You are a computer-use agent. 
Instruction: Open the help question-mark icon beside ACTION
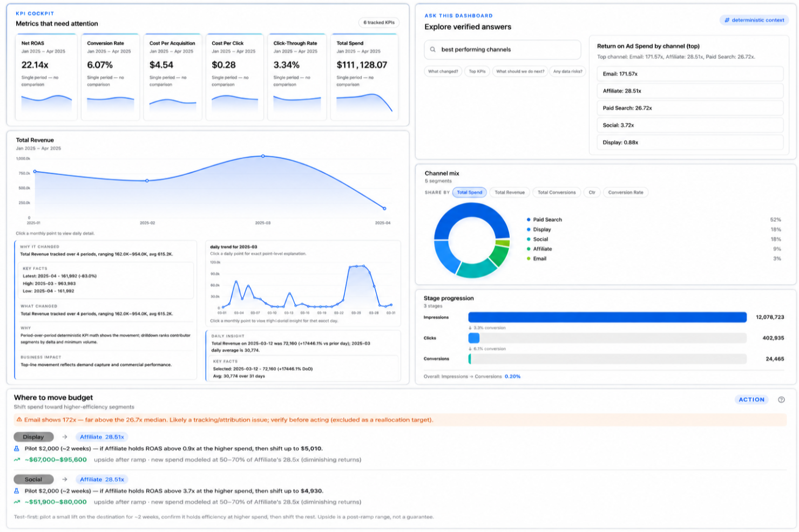click(781, 400)
